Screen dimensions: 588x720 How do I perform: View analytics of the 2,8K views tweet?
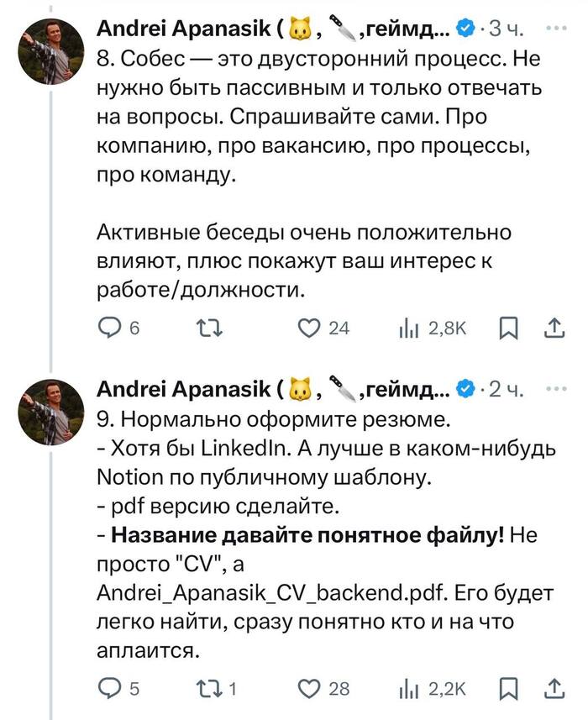408,328
